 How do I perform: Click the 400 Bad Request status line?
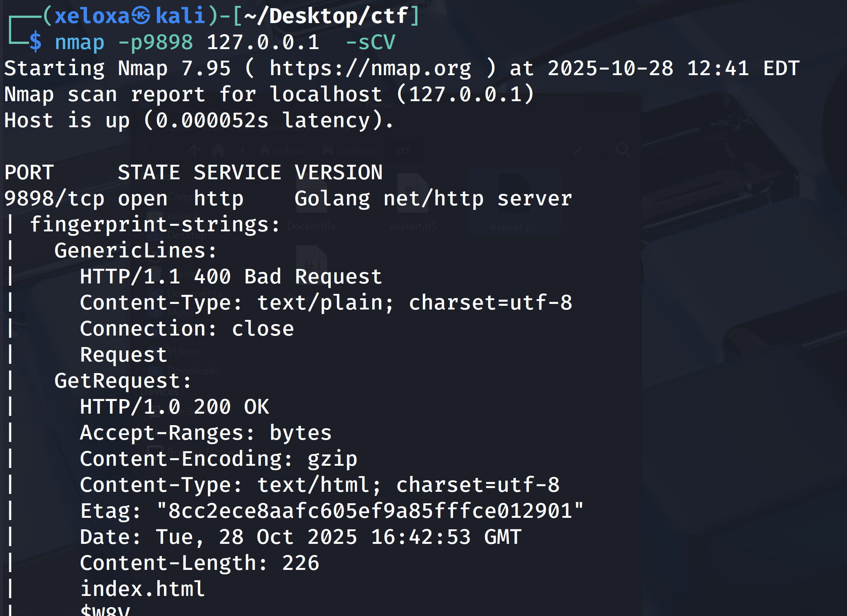pos(231,277)
